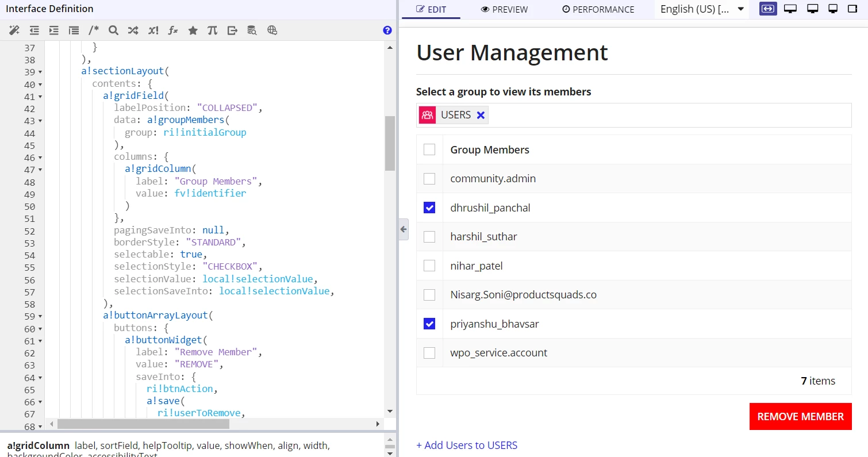Click the code editor horizontal scrollbar thumb

pyautogui.click(x=143, y=424)
